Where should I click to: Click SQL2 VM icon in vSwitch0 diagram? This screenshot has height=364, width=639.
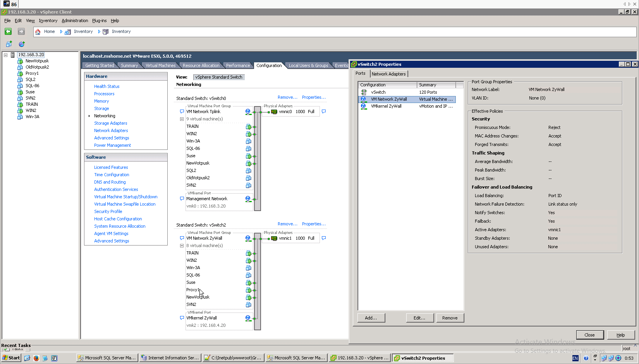(249, 171)
